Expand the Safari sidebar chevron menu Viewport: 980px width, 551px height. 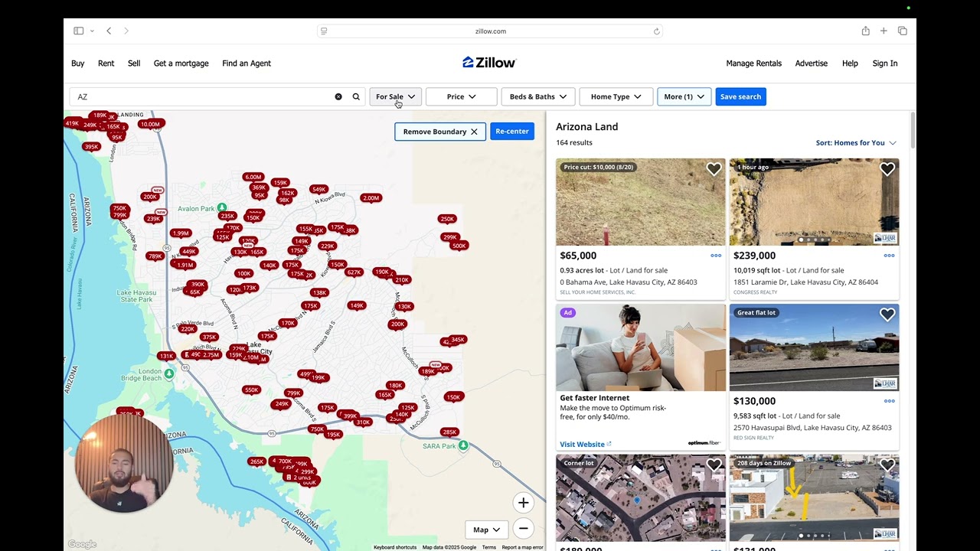92,31
